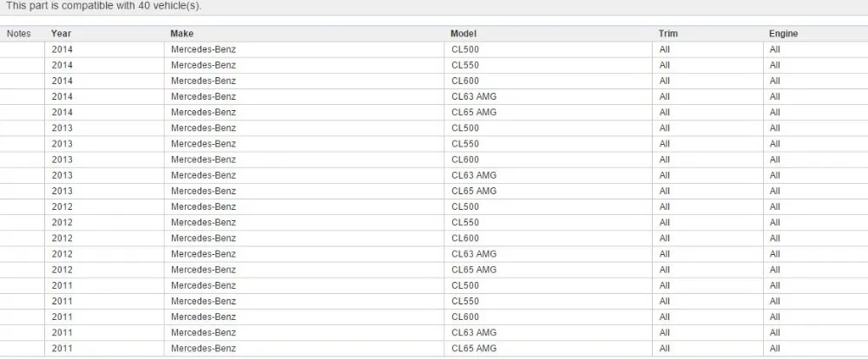868x359 pixels.
Task: Click Trim 'All' in the 2014 CL600 row
Action: [x=664, y=81]
